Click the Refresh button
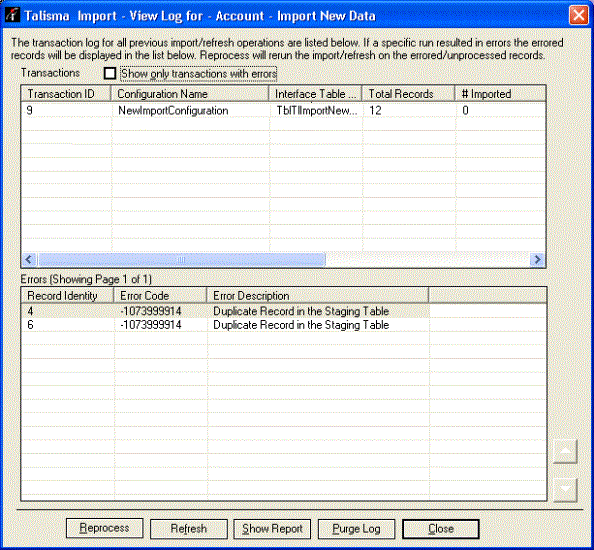The width and height of the screenshot is (594, 550). [189, 528]
